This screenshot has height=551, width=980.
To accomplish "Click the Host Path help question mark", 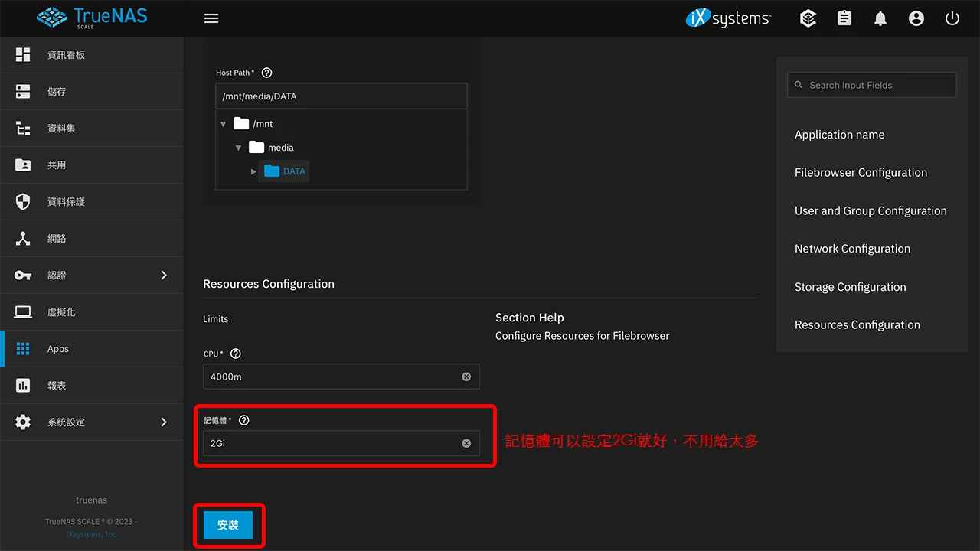I will coord(266,72).
